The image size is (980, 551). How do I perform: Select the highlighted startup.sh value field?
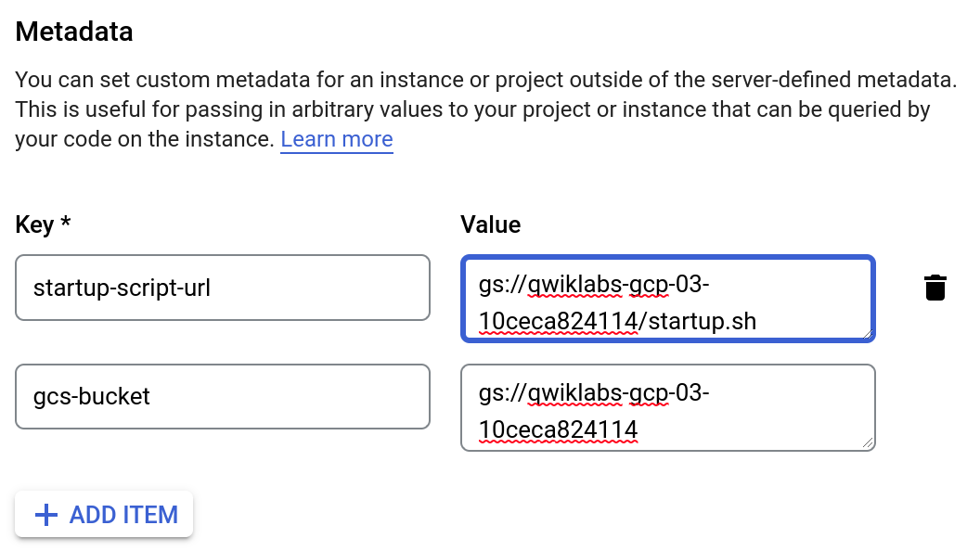[x=666, y=299]
